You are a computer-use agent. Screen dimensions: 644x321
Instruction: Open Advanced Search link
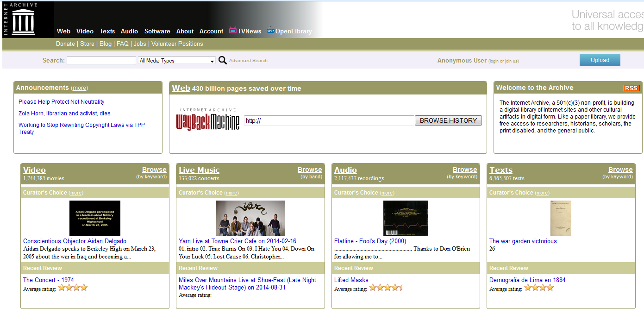[248, 61]
